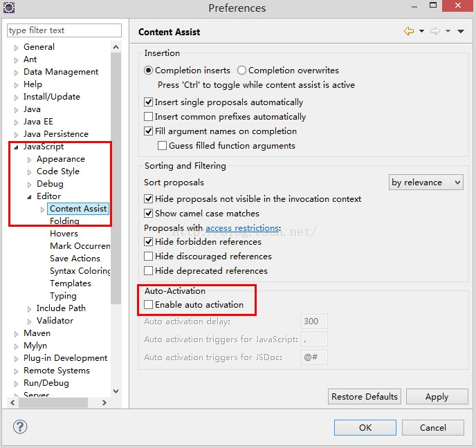Select Plug-in Development tree item
Image resolution: width=476 pixels, height=448 pixels.
coord(65,358)
